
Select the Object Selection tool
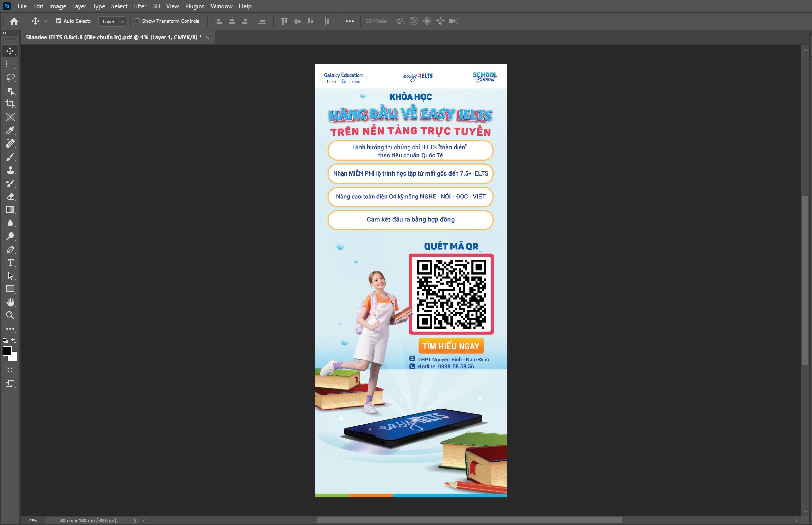point(10,91)
